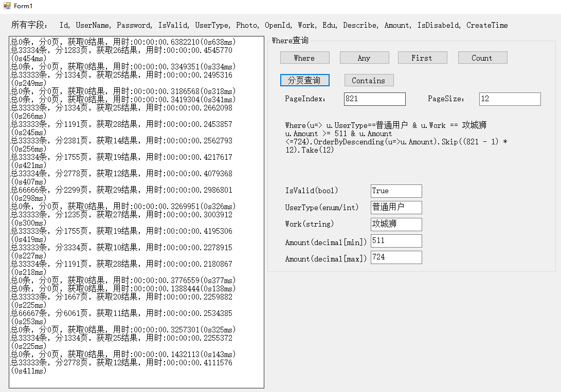Click the Password field name in header
561x392 pixels.
click(135, 25)
